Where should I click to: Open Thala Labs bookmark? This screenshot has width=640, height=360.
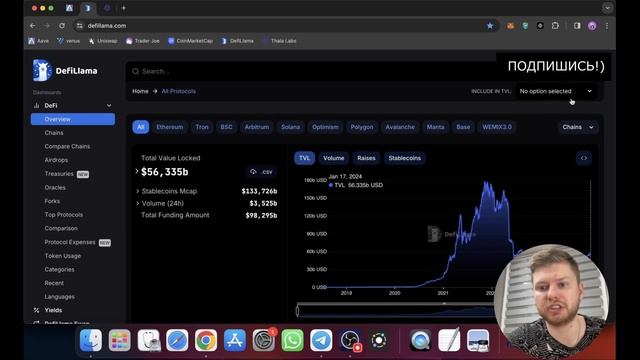[280, 41]
